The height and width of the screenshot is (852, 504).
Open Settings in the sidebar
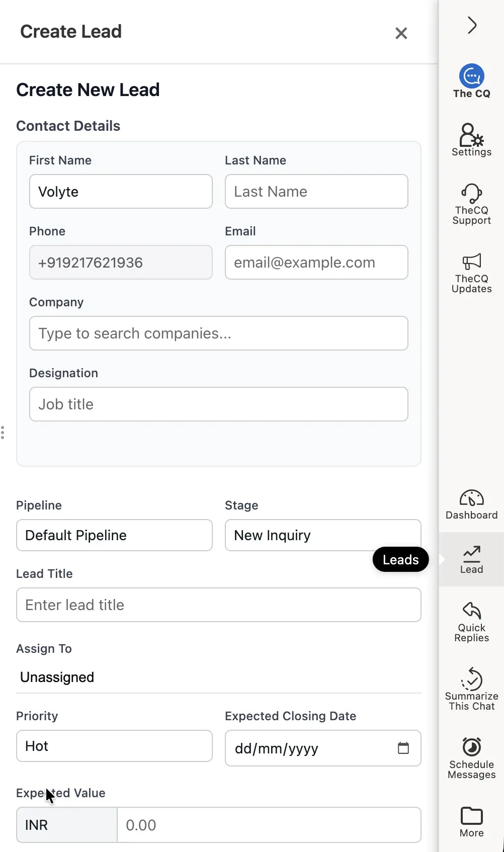(x=471, y=140)
